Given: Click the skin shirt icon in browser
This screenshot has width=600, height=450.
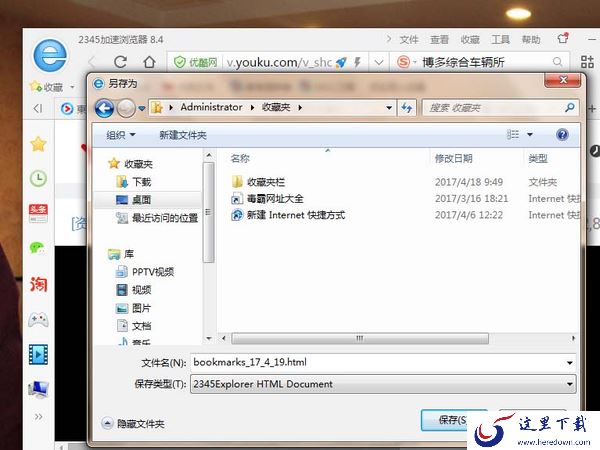Looking at the screenshot, I should [562, 38].
